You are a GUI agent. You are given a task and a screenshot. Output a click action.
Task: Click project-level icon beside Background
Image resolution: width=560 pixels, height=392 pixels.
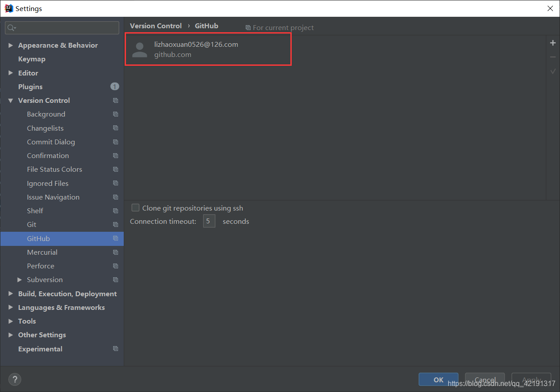115,114
